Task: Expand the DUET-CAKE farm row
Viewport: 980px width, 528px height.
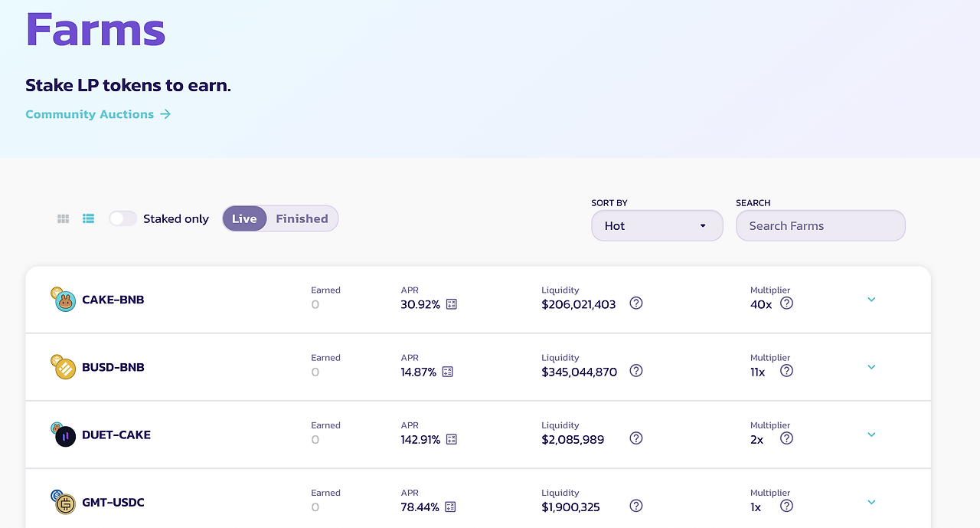Action: pos(871,435)
